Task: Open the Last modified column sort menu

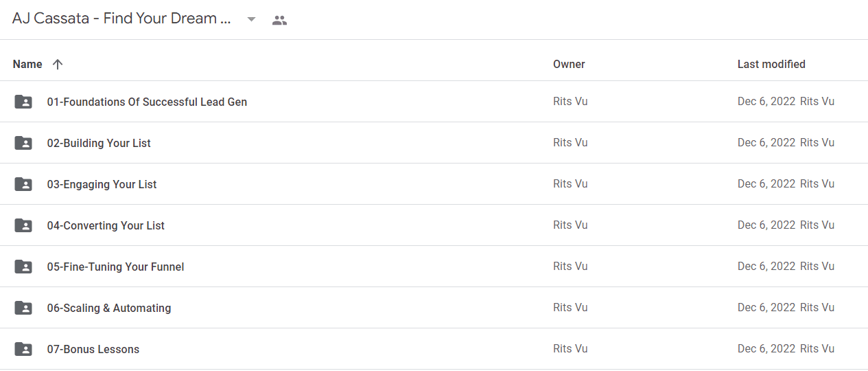Action: coord(771,64)
